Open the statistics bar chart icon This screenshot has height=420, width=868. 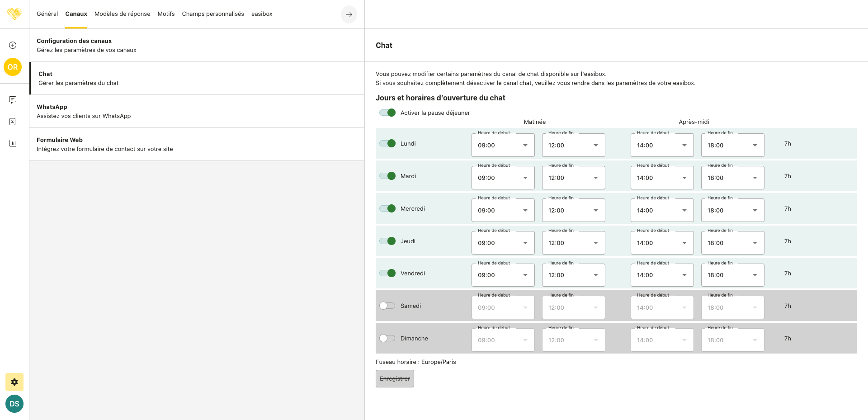click(13, 143)
